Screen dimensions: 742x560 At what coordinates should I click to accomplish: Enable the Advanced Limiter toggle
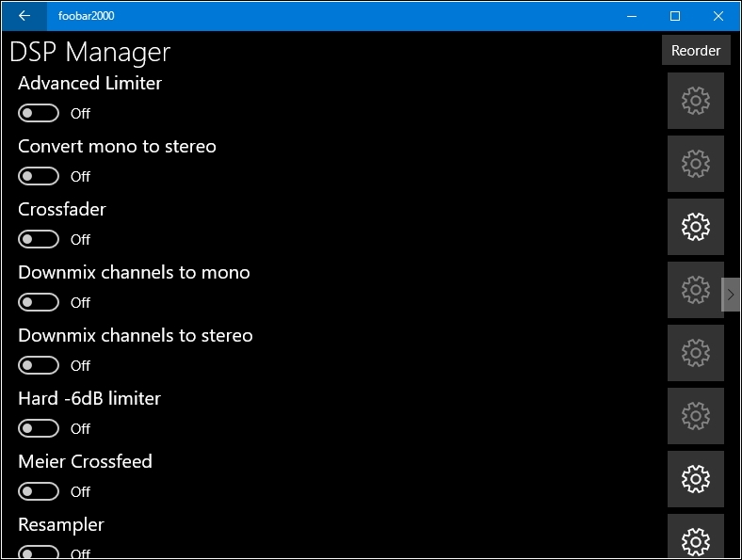[39, 114]
